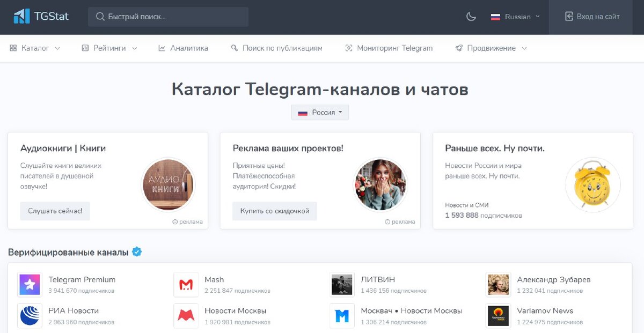Click the login door icon

(569, 17)
